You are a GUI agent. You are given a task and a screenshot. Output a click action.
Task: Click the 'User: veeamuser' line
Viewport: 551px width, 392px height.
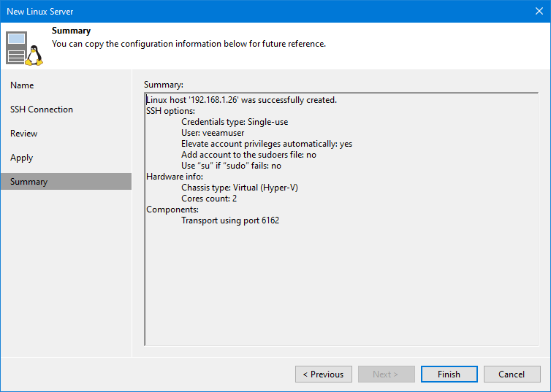click(213, 133)
